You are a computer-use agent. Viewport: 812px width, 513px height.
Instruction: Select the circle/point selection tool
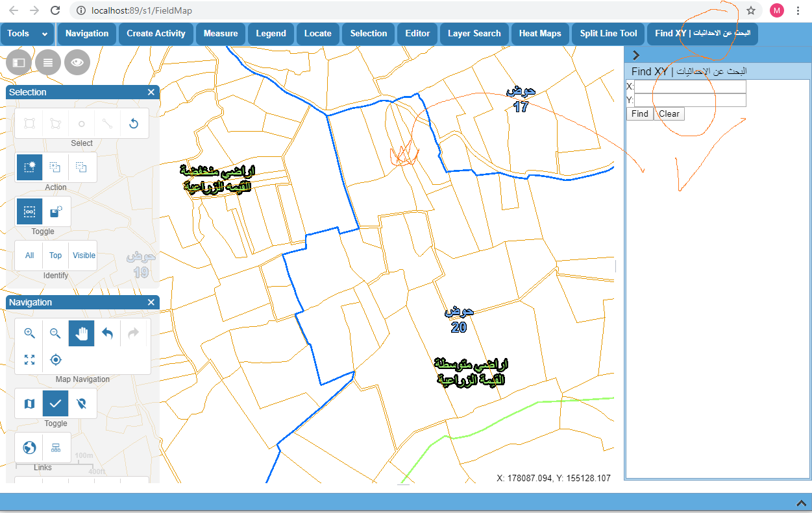point(81,123)
